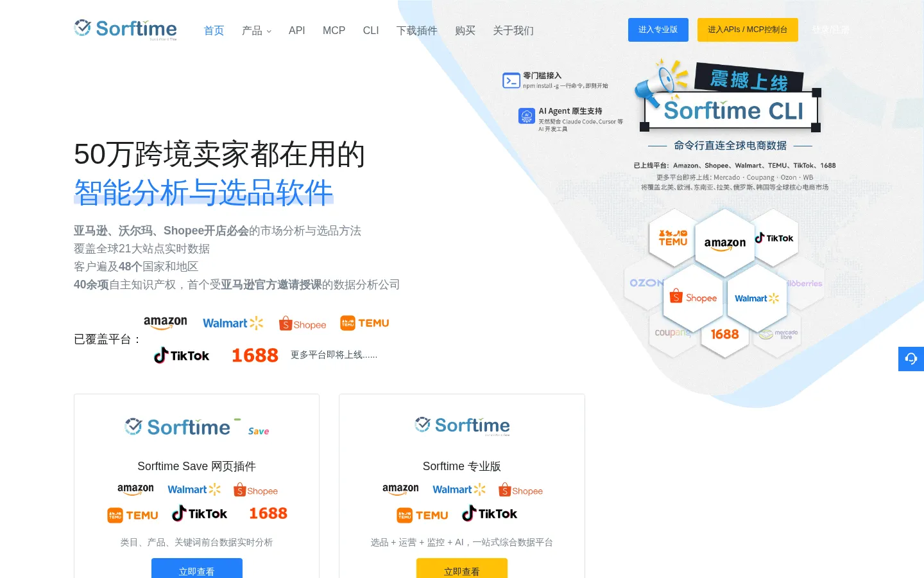
Task: Open 关于我们 in the top navigation
Action: (513, 30)
